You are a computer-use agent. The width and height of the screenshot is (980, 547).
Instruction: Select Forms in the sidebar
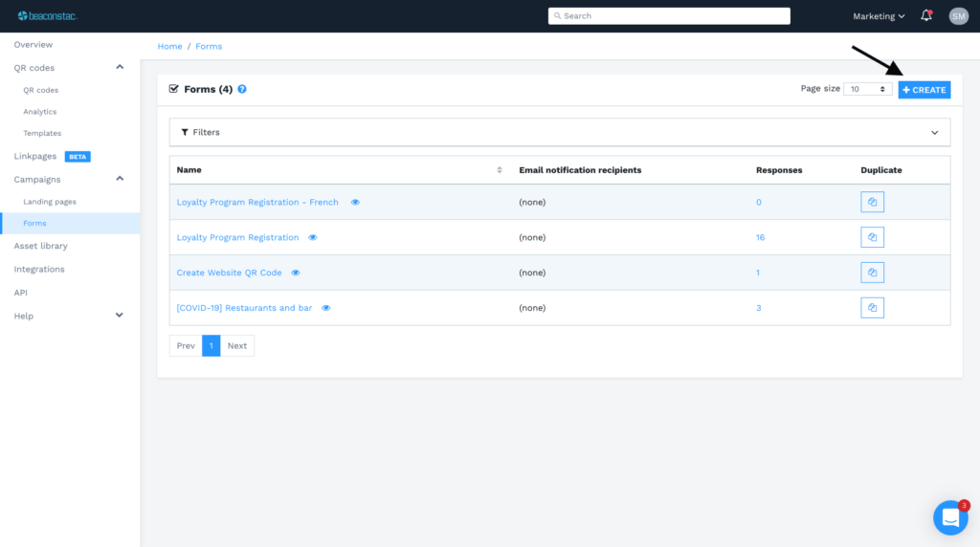(70, 223)
